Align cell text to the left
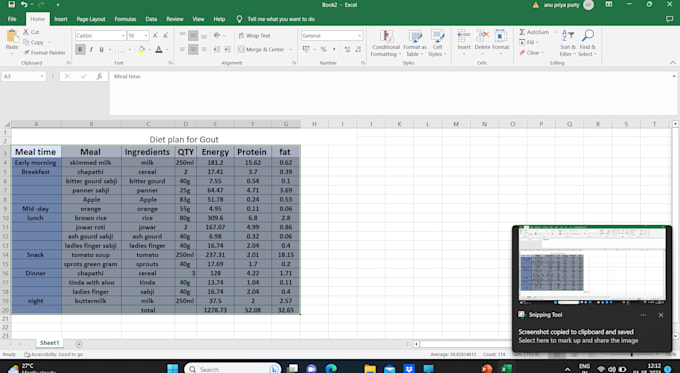680x373 pixels. click(183, 49)
